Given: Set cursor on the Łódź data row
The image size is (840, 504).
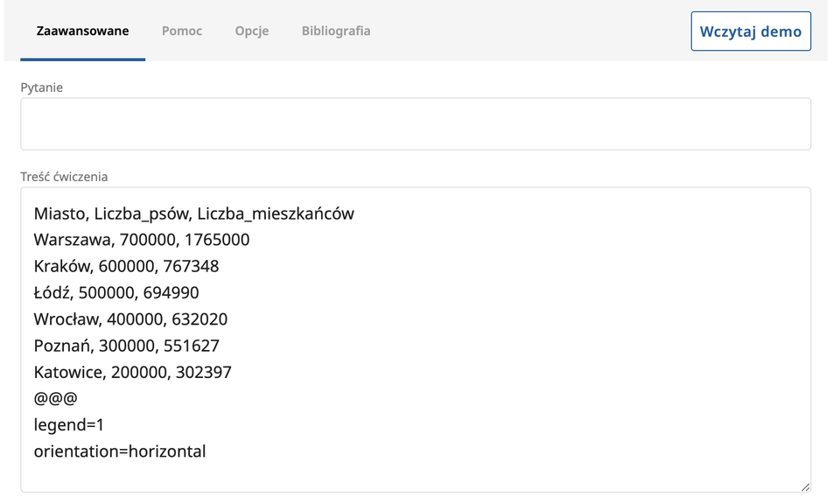Looking at the screenshot, I should [115, 292].
